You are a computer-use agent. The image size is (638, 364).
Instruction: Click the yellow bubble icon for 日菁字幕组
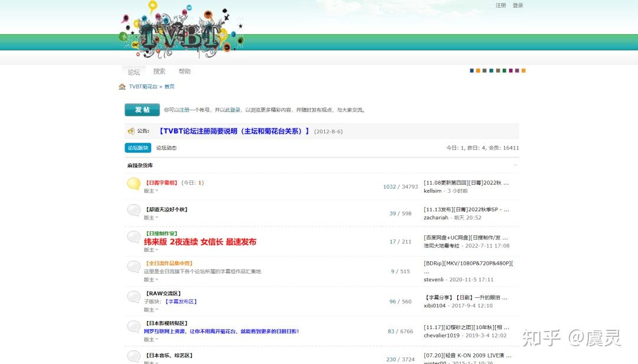tap(134, 183)
